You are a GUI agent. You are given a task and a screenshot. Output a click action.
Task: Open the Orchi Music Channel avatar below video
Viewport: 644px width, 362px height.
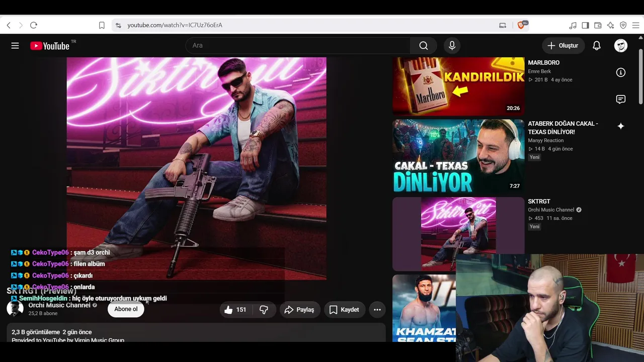(x=15, y=309)
